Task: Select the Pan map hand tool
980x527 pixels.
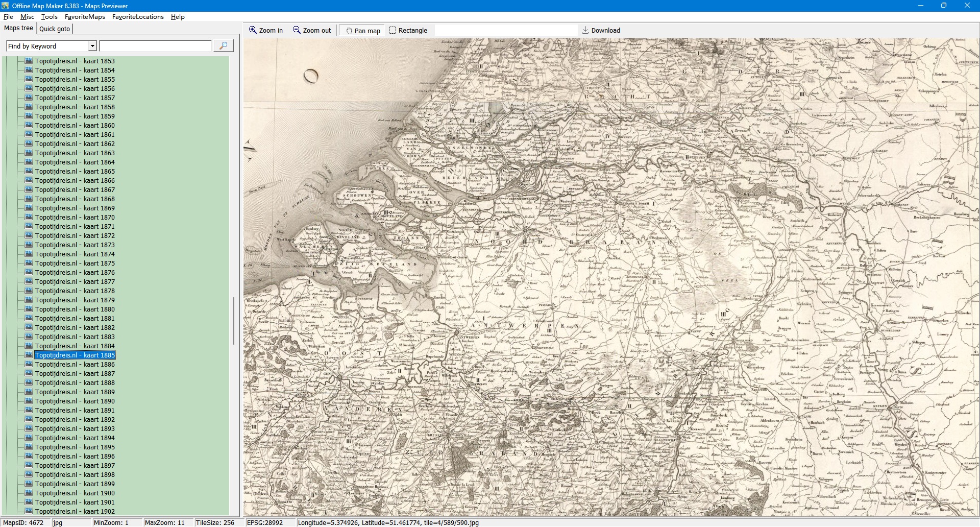Action: 350,31
